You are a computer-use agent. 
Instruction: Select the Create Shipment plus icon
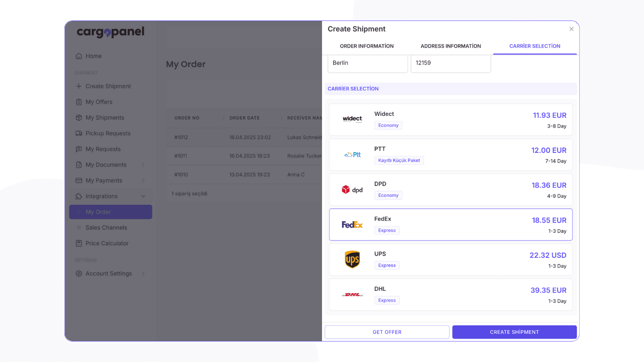pos(78,86)
